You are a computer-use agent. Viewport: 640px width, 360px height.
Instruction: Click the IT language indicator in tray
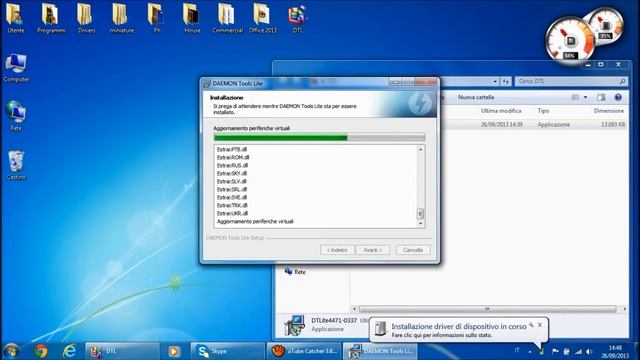517,350
